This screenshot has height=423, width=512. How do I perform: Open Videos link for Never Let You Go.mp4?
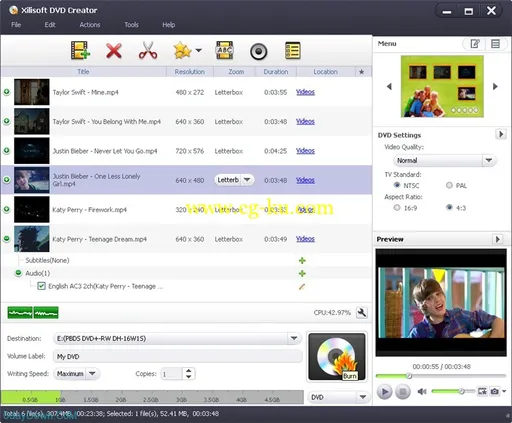pyautogui.click(x=305, y=151)
